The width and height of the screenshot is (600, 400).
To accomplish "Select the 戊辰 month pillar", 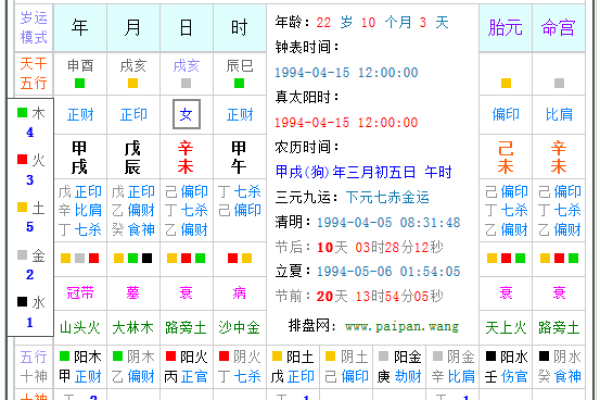I will pos(133,157).
